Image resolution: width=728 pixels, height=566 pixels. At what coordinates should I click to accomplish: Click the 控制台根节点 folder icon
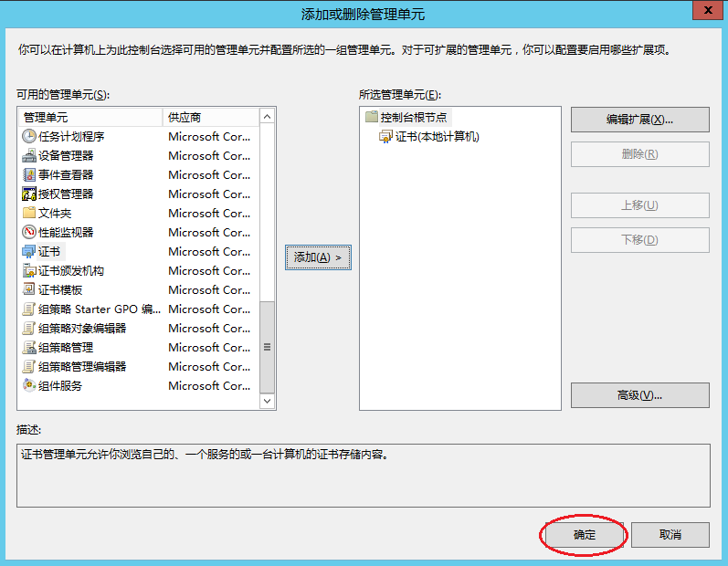[372, 117]
